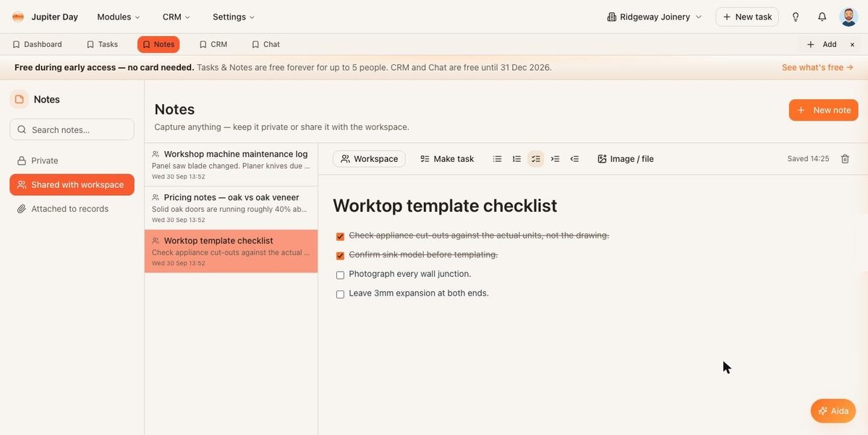Open notifications bell icon
The image size is (868, 435).
822,17
